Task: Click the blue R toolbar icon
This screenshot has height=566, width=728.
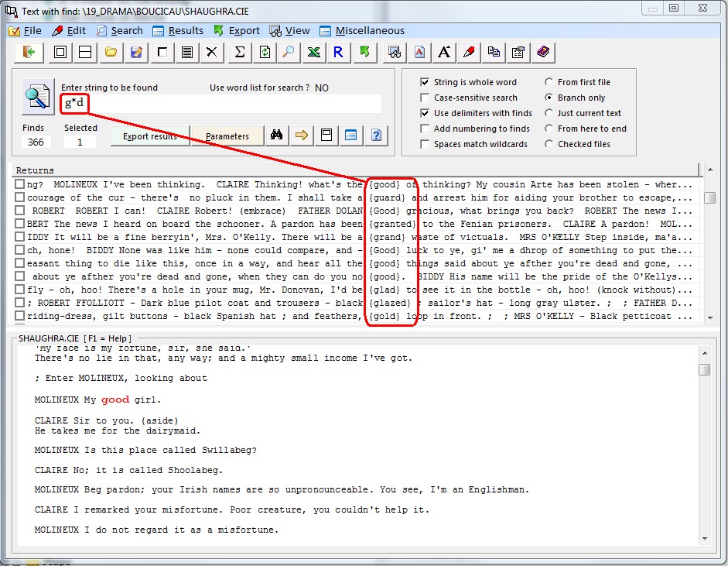Action: (338, 53)
